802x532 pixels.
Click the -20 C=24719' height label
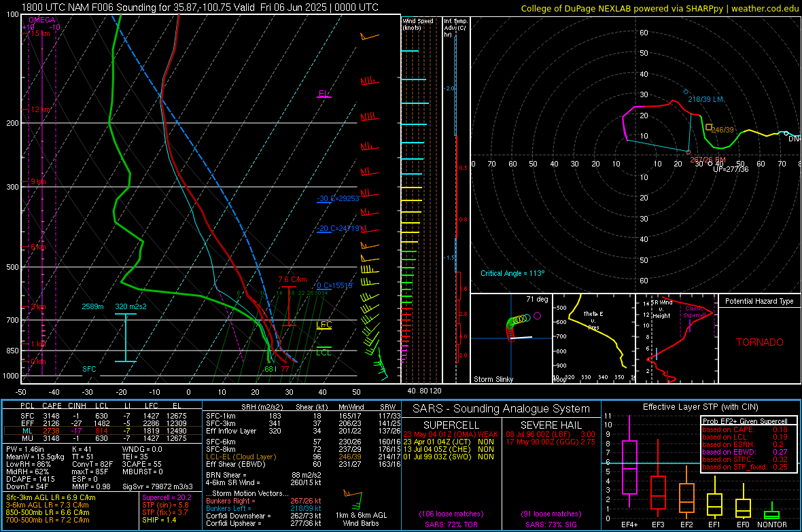tap(338, 229)
